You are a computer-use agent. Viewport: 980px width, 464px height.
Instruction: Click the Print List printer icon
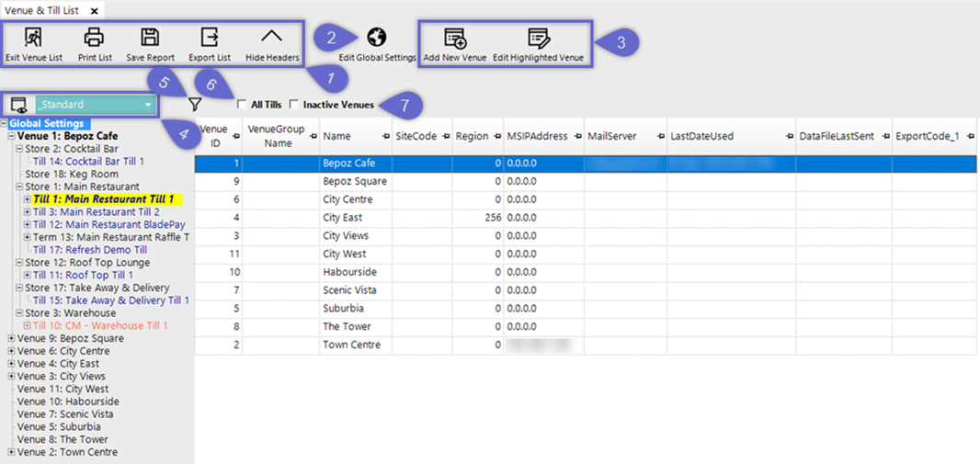(x=94, y=38)
